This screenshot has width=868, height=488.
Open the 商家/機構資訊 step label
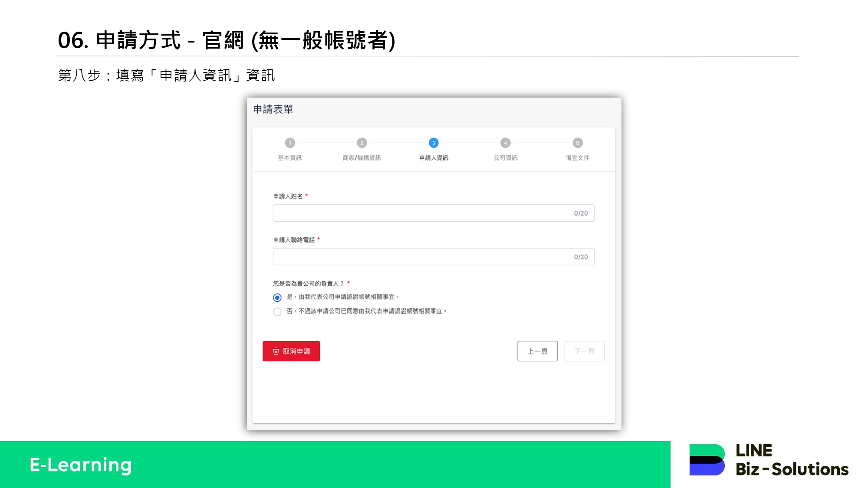362,158
